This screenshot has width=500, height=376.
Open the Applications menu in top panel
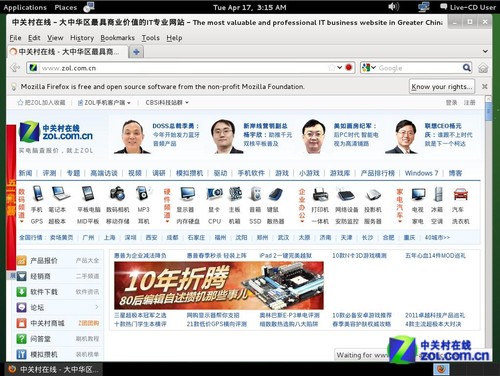25,7
